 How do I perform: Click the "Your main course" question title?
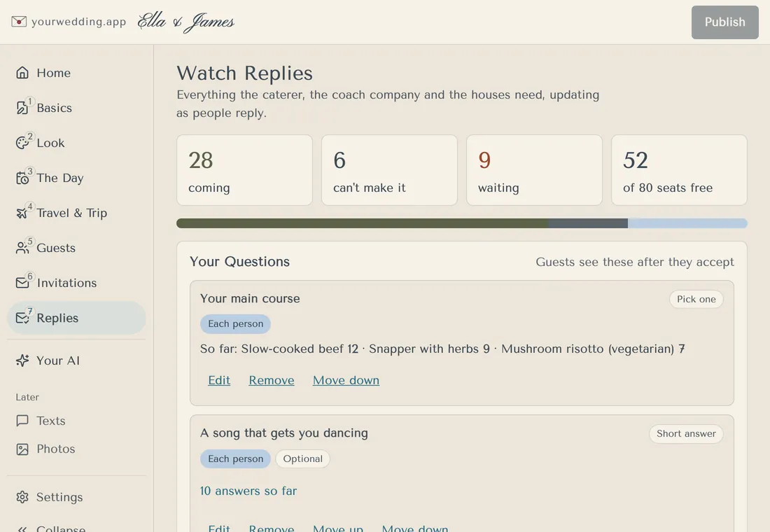(250, 299)
